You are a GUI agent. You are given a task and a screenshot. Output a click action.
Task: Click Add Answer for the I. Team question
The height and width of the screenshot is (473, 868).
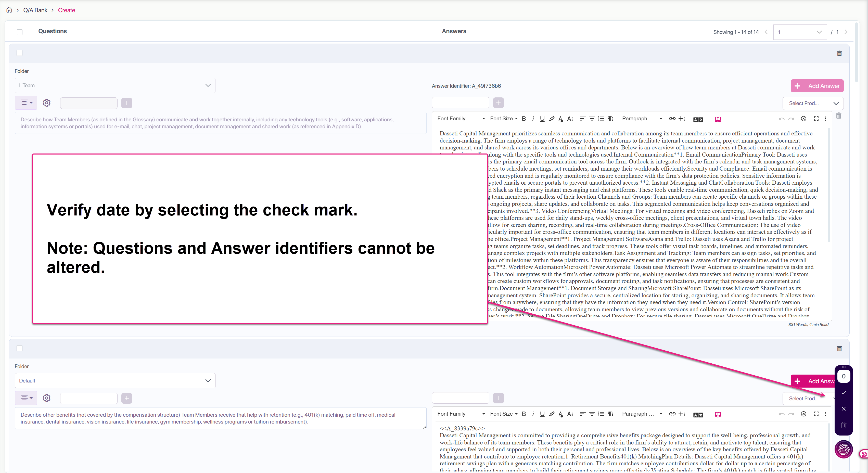click(x=817, y=86)
